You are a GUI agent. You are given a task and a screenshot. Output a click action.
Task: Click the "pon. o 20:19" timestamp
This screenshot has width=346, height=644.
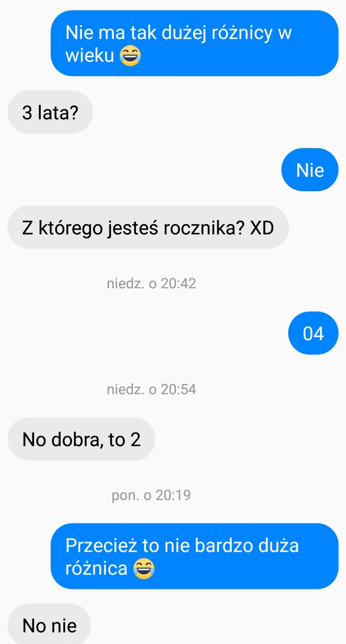(151, 495)
